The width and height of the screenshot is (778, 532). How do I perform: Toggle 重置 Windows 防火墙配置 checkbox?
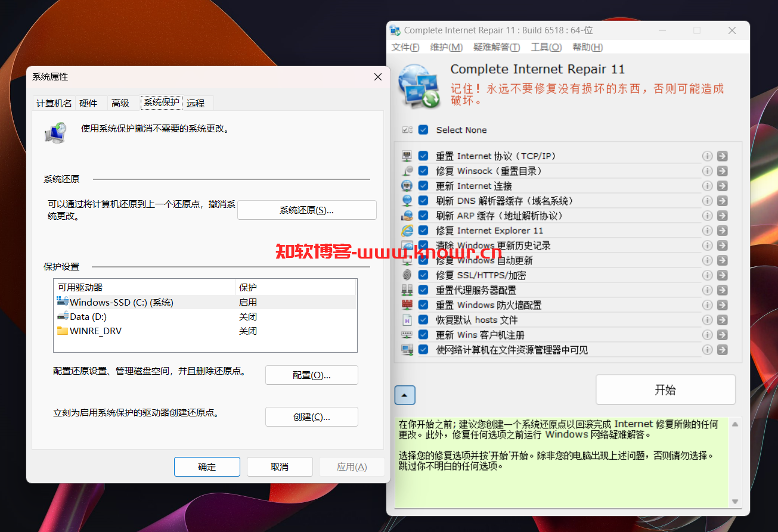(423, 305)
